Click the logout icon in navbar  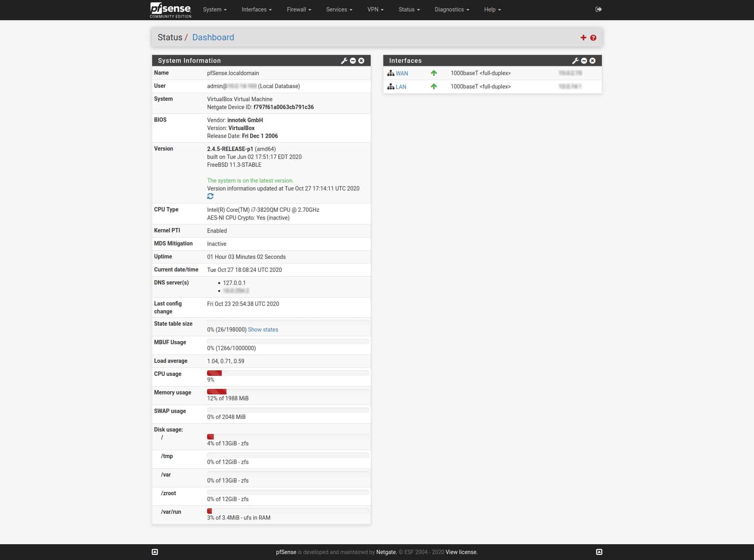coord(599,9)
